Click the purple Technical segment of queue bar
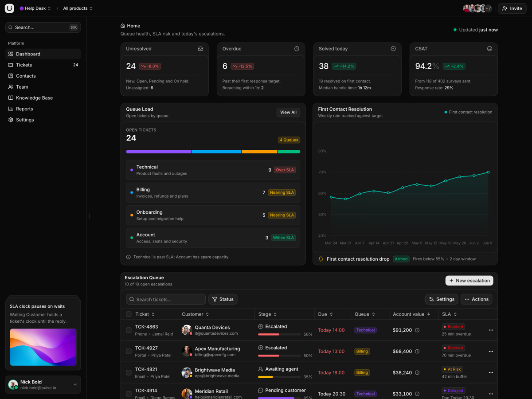The height and width of the screenshot is (399, 532). point(158,152)
